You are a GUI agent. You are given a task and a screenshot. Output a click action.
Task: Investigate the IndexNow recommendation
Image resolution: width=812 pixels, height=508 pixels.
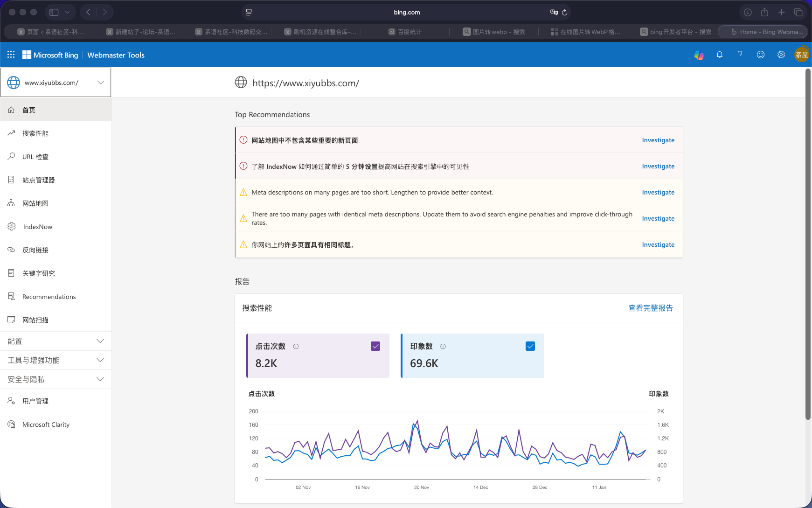pyautogui.click(x=658, y=166)
